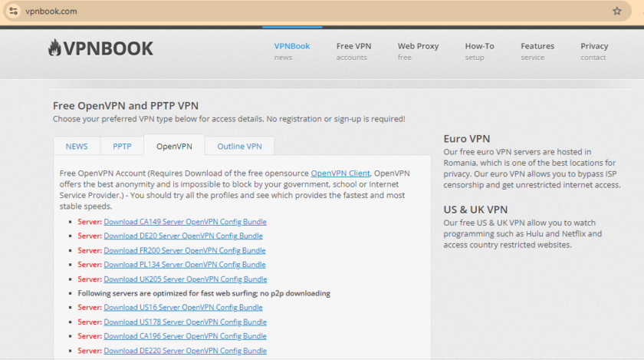The image size is (644, 360).
Task: Open the How-To setup page
Action: [x=479, y=51]
